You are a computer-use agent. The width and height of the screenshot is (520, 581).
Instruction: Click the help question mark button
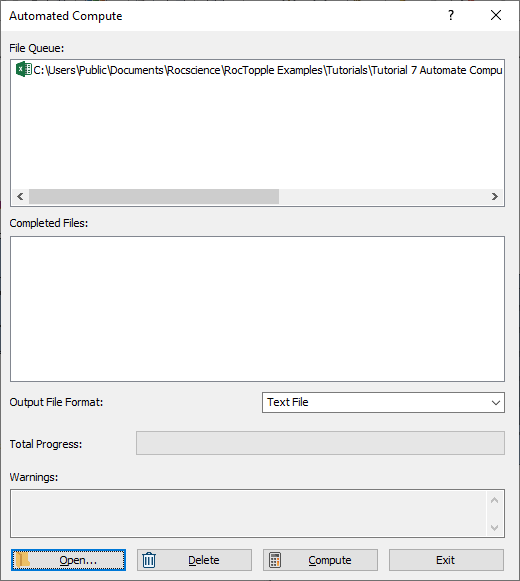[x=451, y=16]
